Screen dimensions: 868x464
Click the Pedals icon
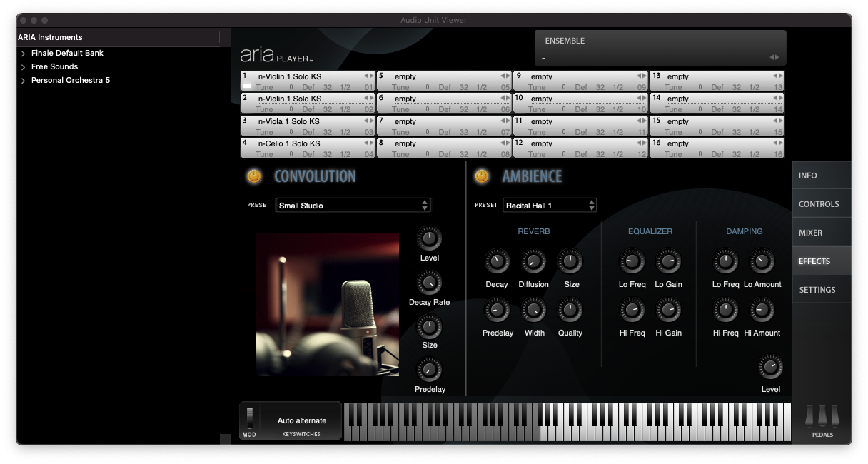[x=822, y=417]
